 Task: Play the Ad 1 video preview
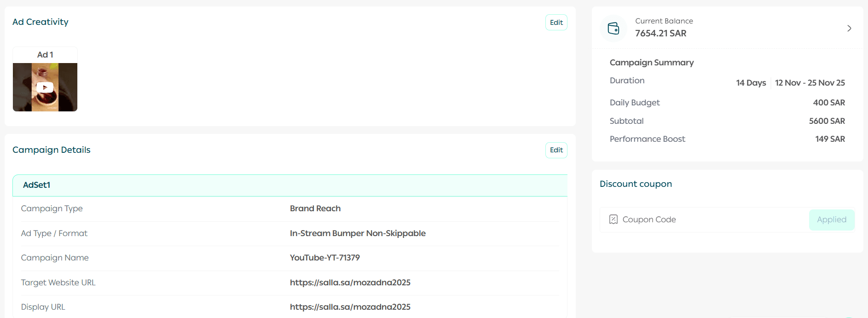[x=45, y=87]
